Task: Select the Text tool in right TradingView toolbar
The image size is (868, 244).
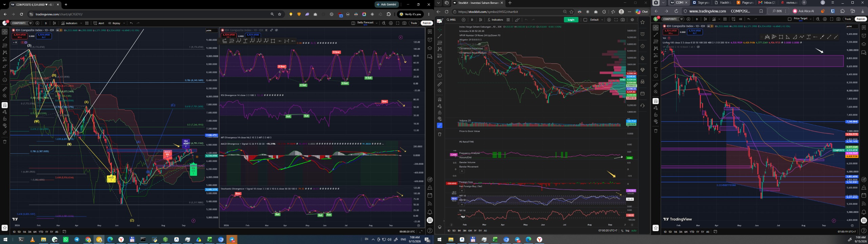Action: [656, 69]
